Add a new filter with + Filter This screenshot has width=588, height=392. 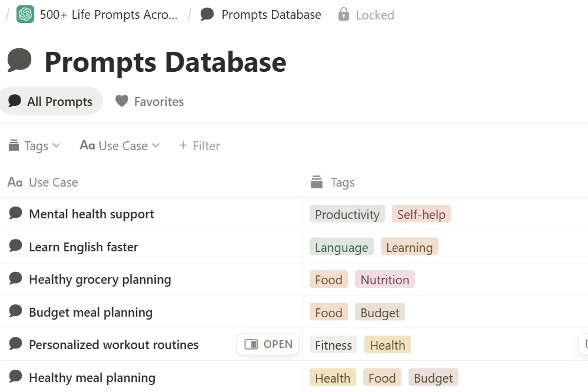click(199, 145)
